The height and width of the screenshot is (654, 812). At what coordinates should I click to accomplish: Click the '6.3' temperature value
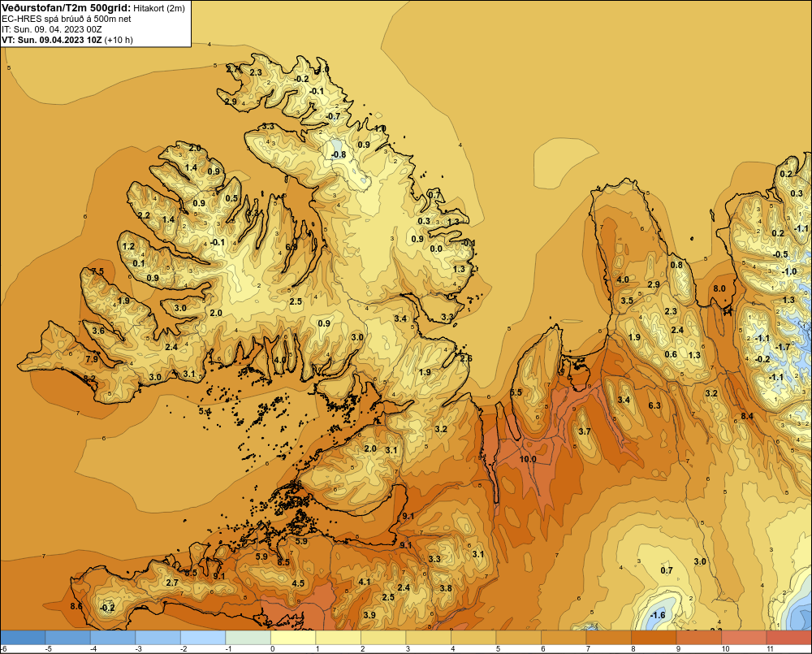654,405
